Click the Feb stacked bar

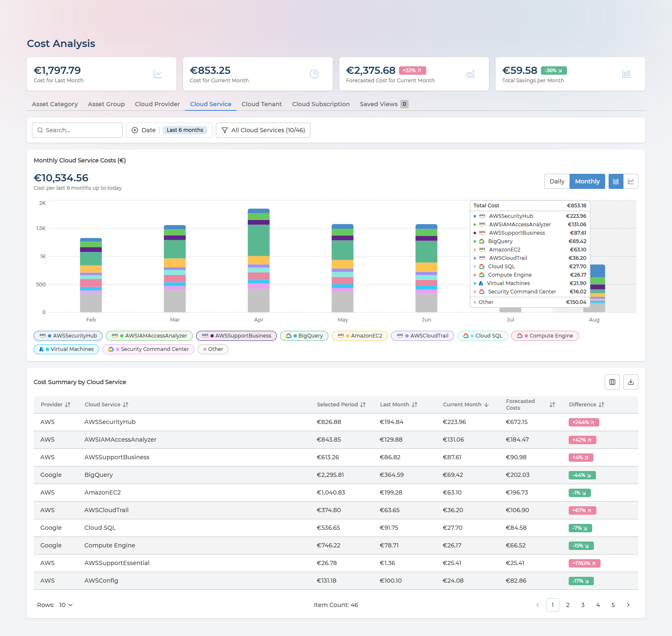click(x=91, y=275)
